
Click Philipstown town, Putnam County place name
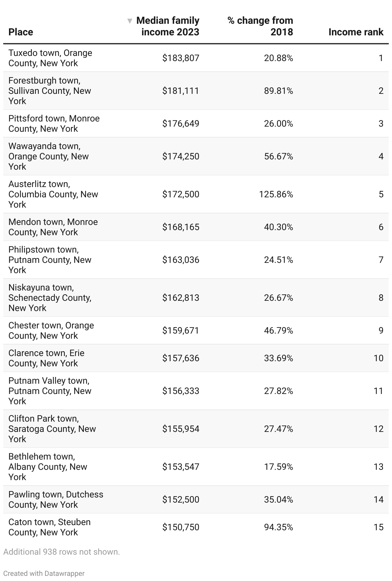click(50, 260)
